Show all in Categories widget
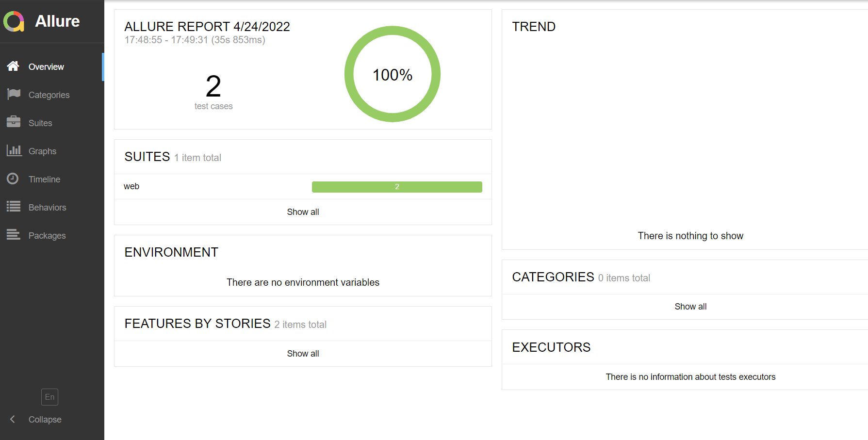 point(690,307)
